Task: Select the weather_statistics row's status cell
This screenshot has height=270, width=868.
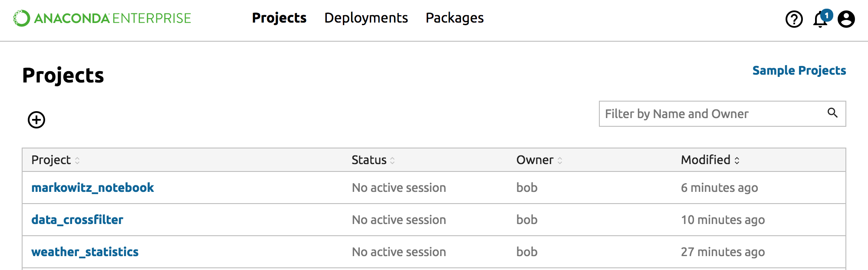Action: point(399,252)
